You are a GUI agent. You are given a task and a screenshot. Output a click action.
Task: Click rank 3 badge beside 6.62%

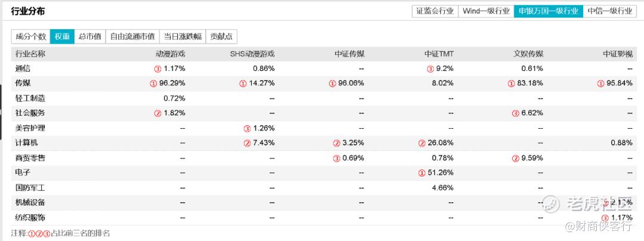click(x=516, y=113)
